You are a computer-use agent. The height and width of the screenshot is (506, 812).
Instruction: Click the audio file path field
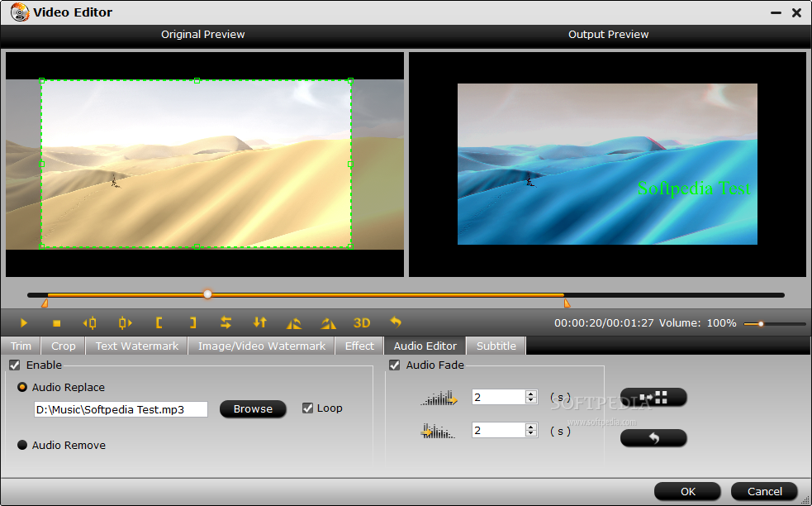(121, 409)
